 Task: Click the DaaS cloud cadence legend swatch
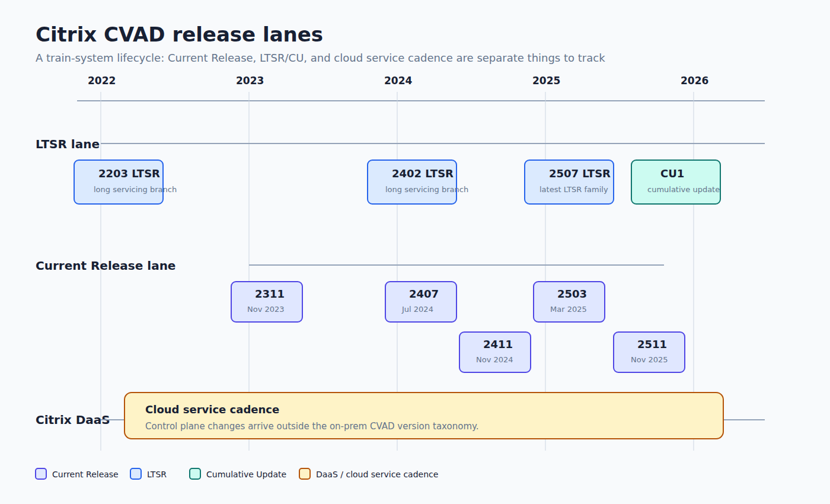click(305, 474)
